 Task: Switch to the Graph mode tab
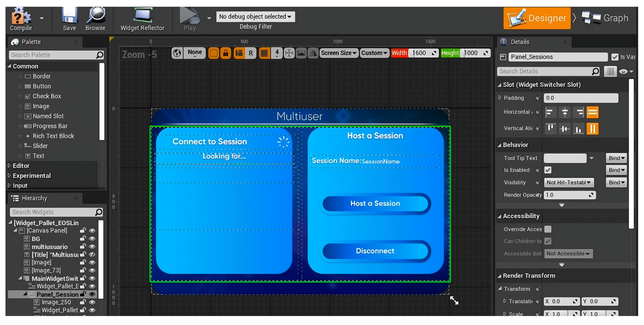tap(605, 18)
